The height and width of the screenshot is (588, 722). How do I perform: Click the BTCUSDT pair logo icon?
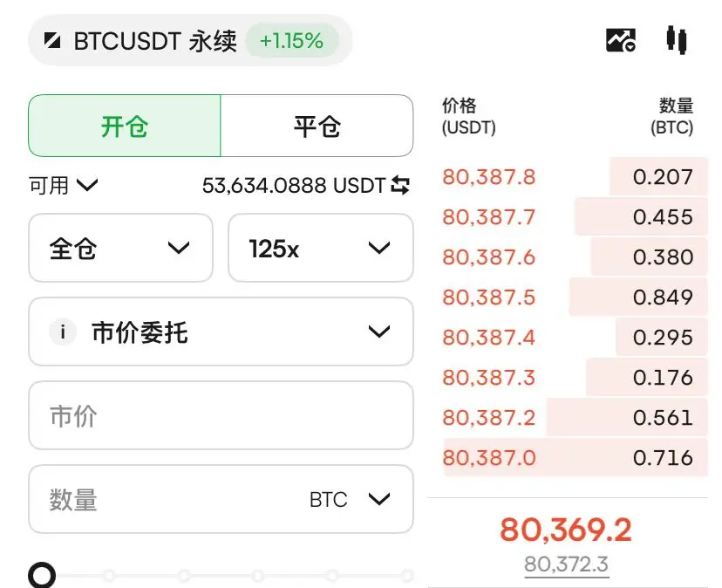[x=52, y=40]
